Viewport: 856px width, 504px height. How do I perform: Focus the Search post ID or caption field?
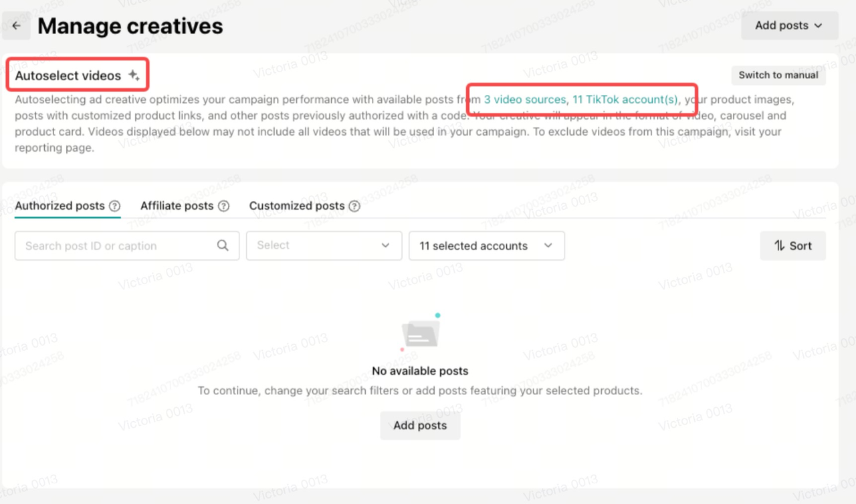tap(117, 246)
